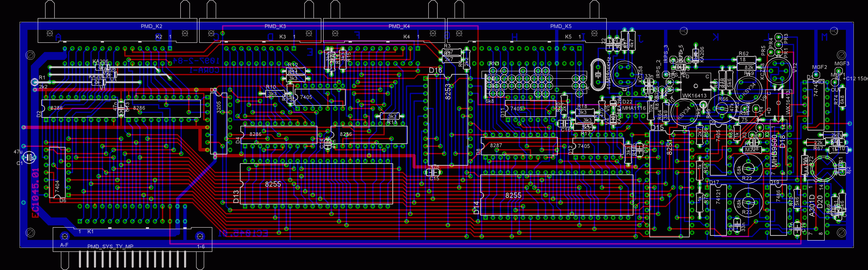868x270 pixels.
Task: Select the D6 7404 chip
Action: [57, 172]
